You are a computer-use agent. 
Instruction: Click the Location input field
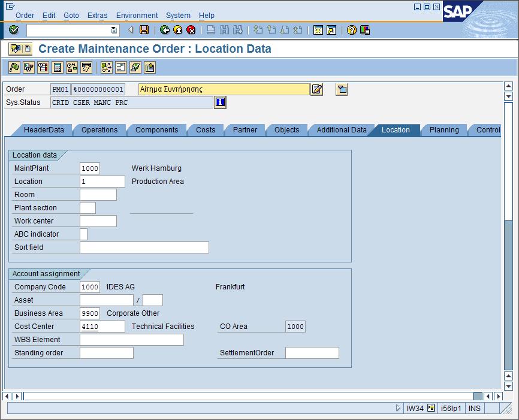tap(102, 182)
